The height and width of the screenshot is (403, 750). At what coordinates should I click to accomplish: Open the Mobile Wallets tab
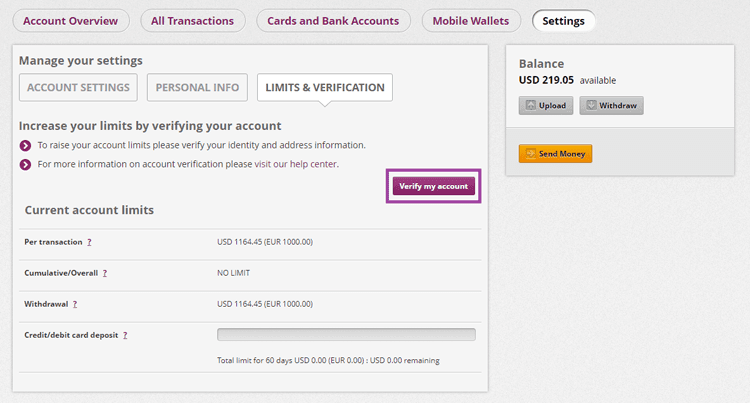coord(471,21)
